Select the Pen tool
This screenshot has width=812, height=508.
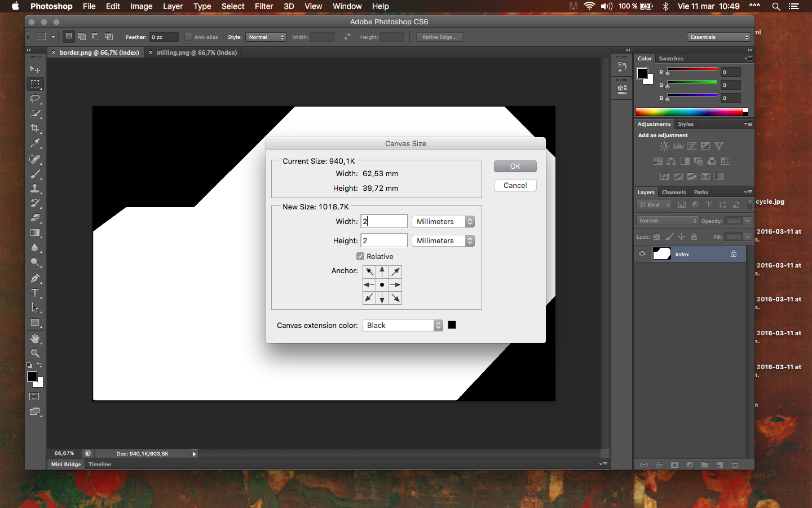(35, 278)
